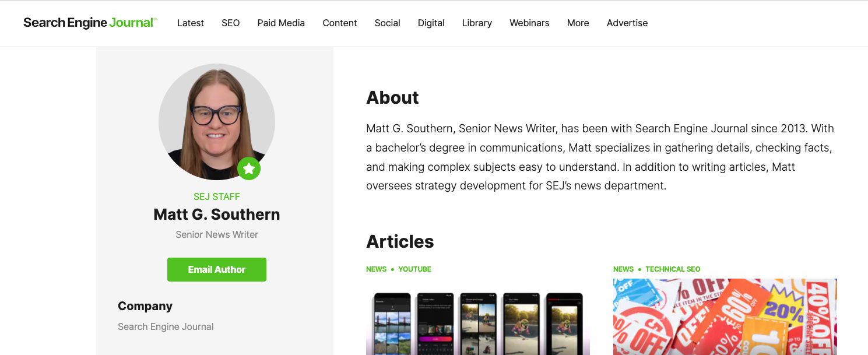This screenshot has width=868, height=355.
Task: Go to Paid Media section
Action: (x=281, y=23)
